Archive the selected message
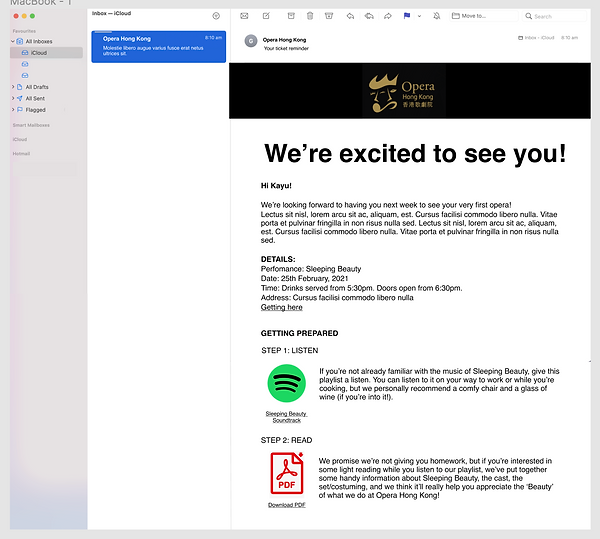 (291, 16)
